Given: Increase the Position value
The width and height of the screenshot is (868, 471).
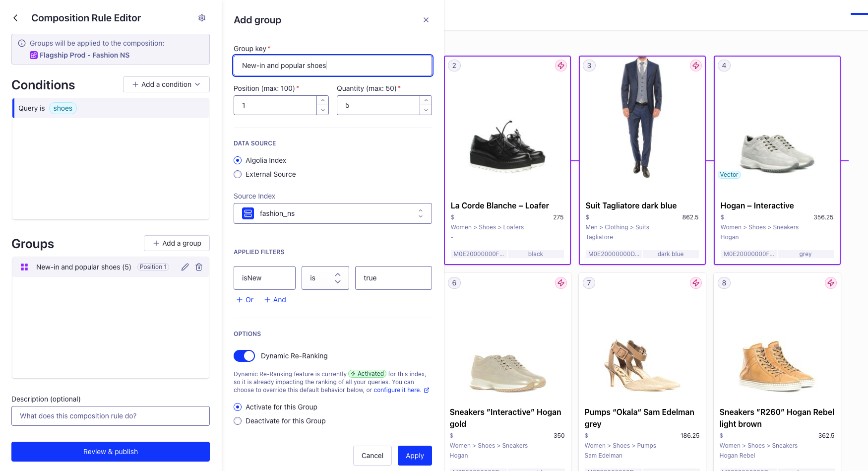Looking at the screenshot, I should pyautogui.click(x=323, y=100).
